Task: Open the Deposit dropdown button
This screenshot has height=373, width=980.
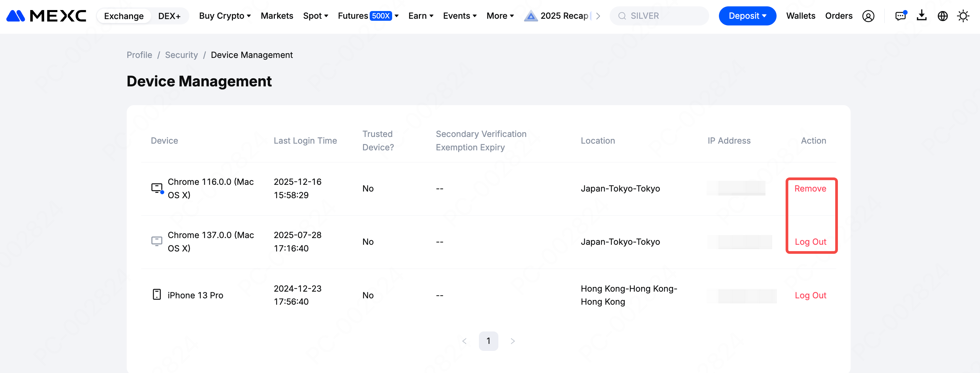Action: tap(747, 16)
